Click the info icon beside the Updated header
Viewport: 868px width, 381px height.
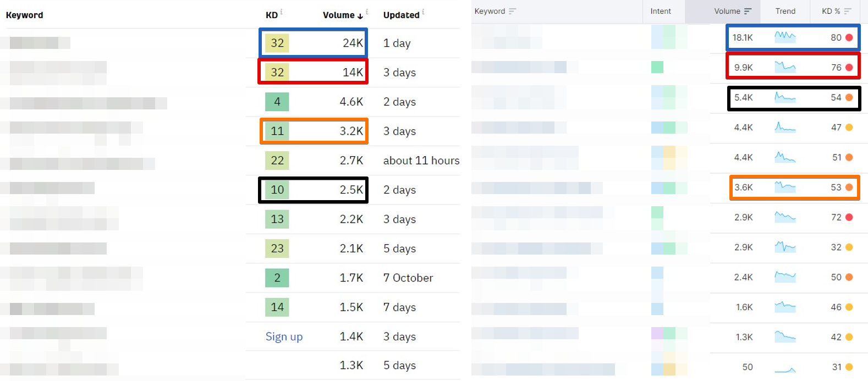423,13
